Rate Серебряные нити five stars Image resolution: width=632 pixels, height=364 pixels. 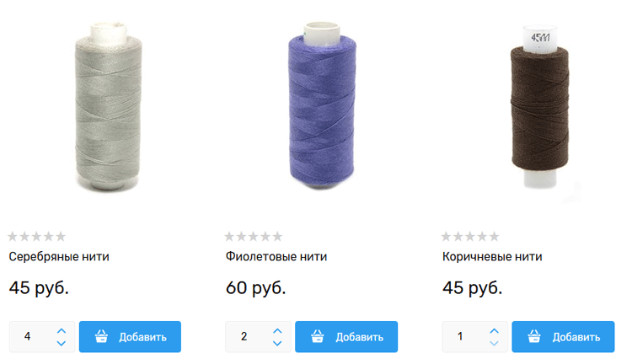(x=61, y=236)
